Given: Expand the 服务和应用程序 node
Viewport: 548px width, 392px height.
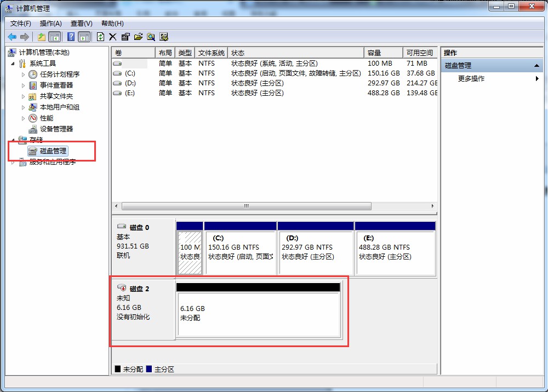Looking at the screenshot, I should point(12,162).
